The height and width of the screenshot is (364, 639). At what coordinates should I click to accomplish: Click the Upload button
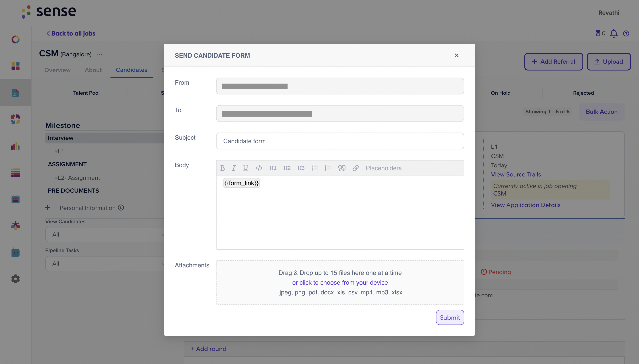[609, 61]
